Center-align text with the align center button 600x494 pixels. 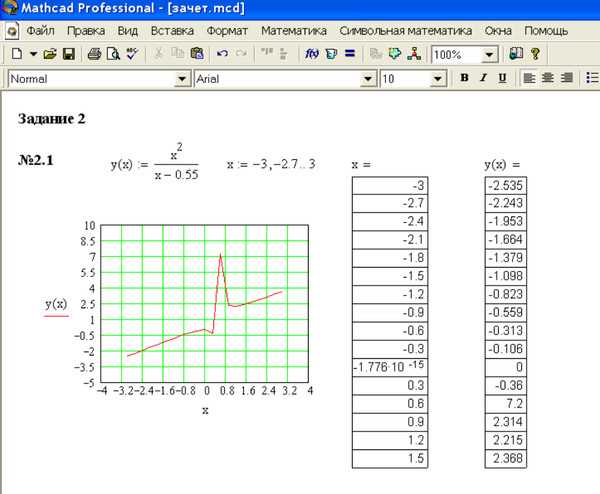(548, 78)
